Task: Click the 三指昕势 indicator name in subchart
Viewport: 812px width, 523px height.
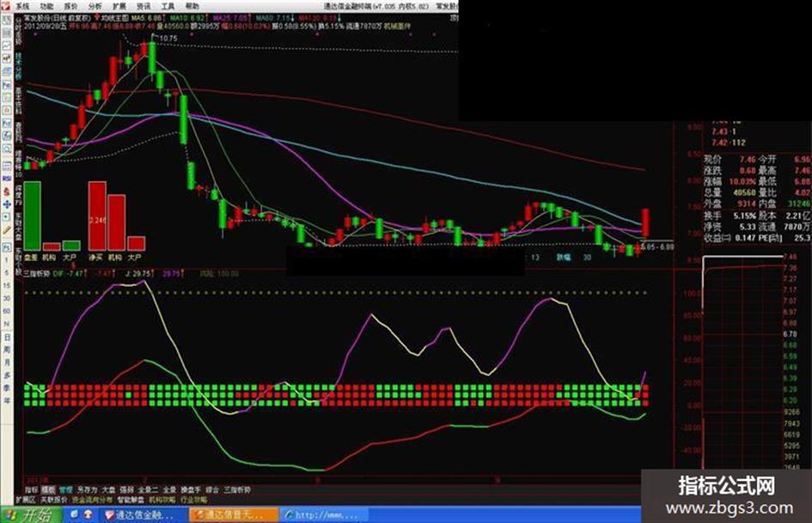Action: coord(37,273)
